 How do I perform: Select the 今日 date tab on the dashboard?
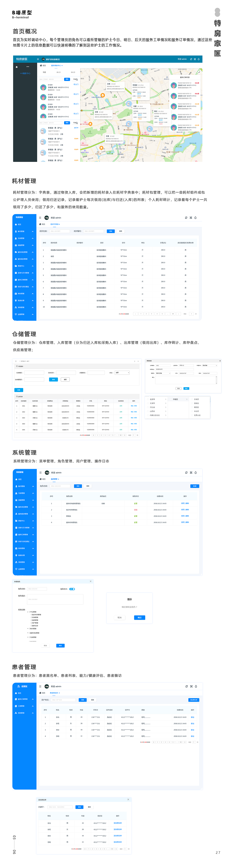[x=44, y=72]
